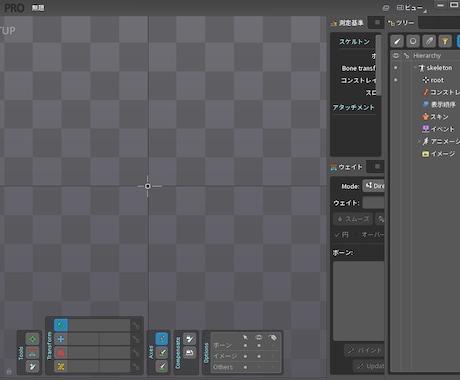
Task: Toggle the イメージ visibility option dot
Action: (x=259, y=356)
